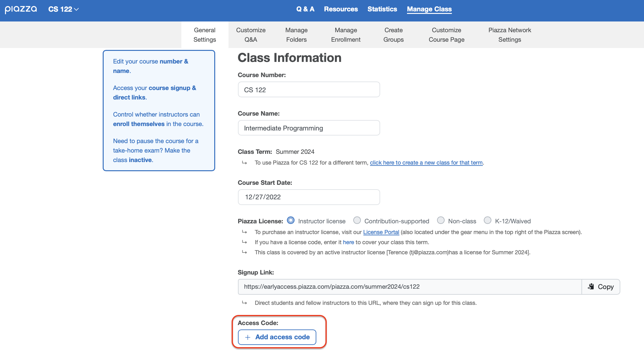The height and width of the screenshot is (350, 644).
Task: Click create new class for term link
Action: (426, 163)
